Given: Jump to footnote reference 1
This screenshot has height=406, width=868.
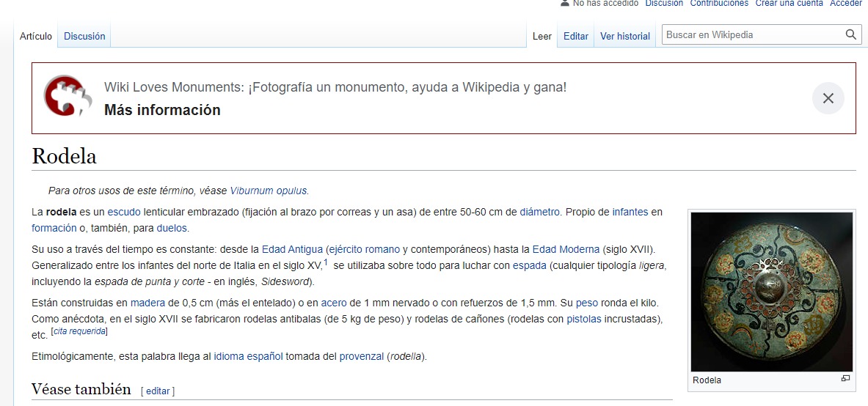Looking at the screenshot, I should 326,263.
